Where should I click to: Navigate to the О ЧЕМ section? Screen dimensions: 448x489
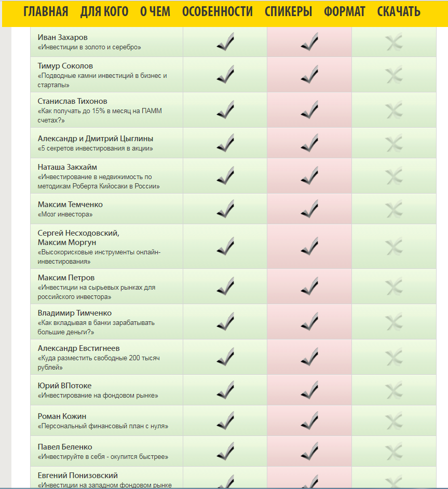[155, 11]
